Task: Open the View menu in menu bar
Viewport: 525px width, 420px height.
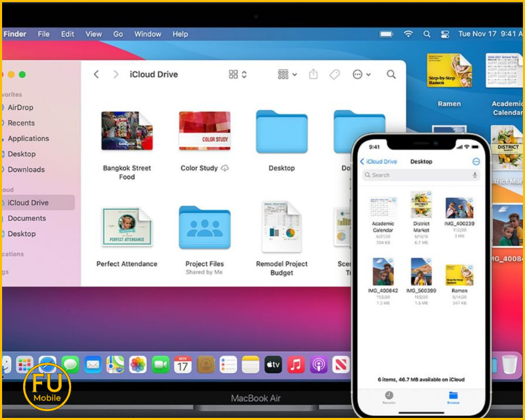Action: click(x=93, y=34)
